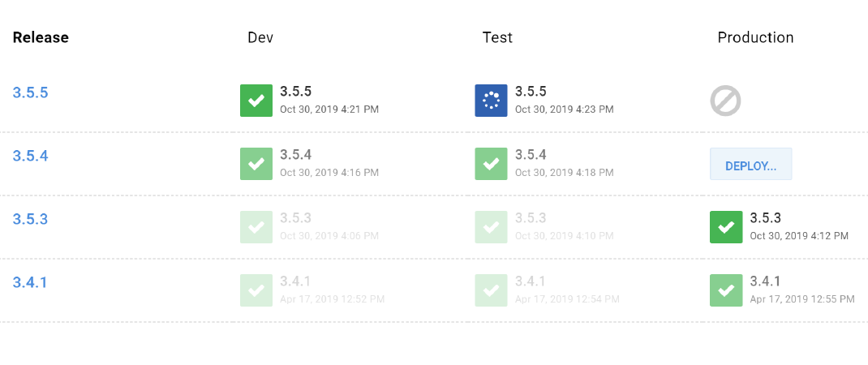Viewport: 868px width, 365px height.
Task: Select the Test environment column header
Action: pyautogui.click(x=497, y=37)
